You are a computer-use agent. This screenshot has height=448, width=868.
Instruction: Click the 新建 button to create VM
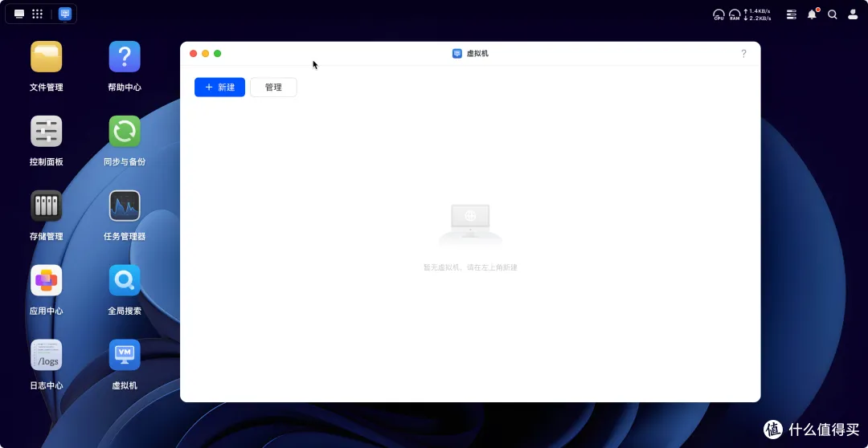pos(219,87)
